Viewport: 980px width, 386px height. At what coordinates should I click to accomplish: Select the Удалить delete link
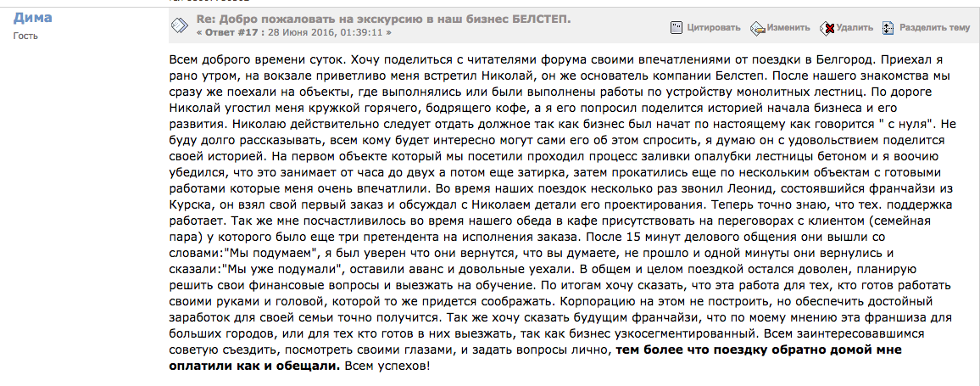854,27
